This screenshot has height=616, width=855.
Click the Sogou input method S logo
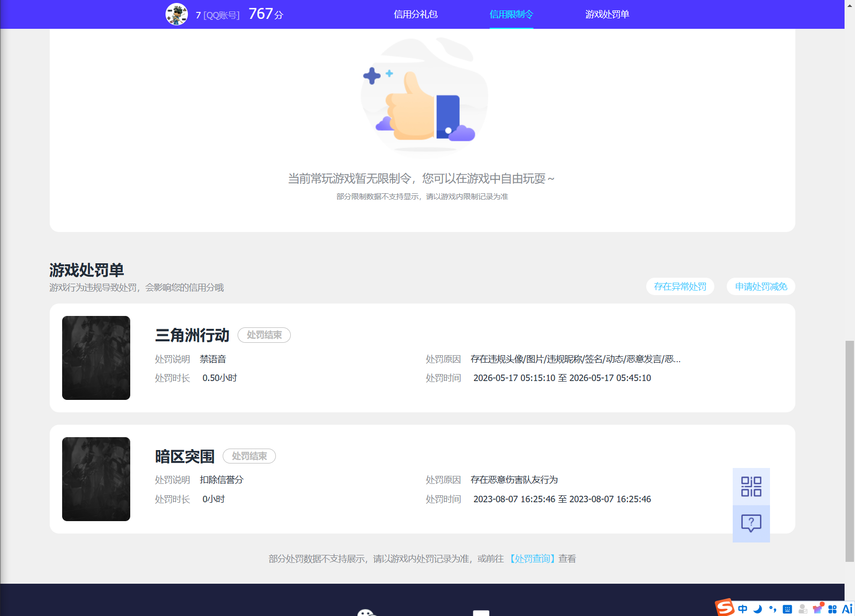click(x=725, y=608)
